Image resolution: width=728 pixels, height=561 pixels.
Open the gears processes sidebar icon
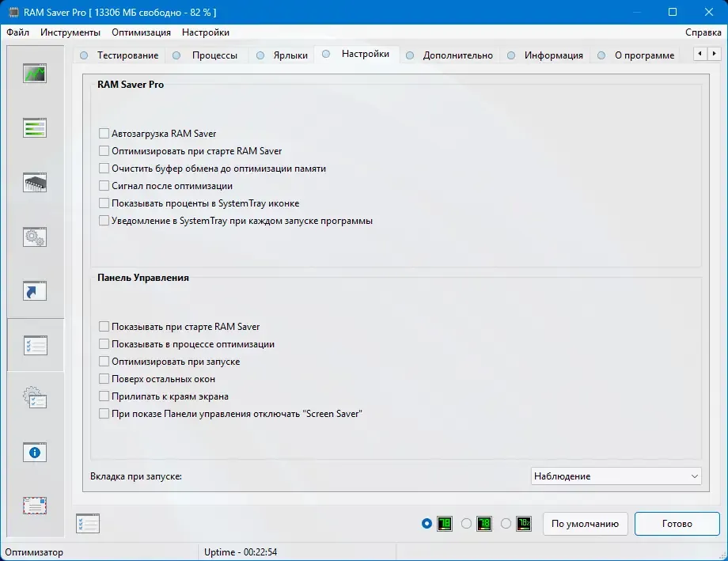pyautogui.click(x=35, y=237)
